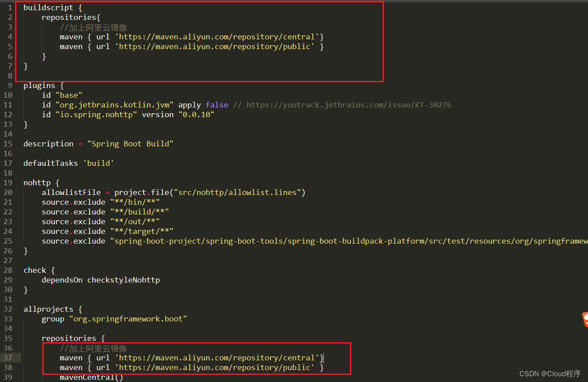Click 'plugins {' on line 9
The height and width of the screenshot is (382, 588).
click(x=44, y=85)
